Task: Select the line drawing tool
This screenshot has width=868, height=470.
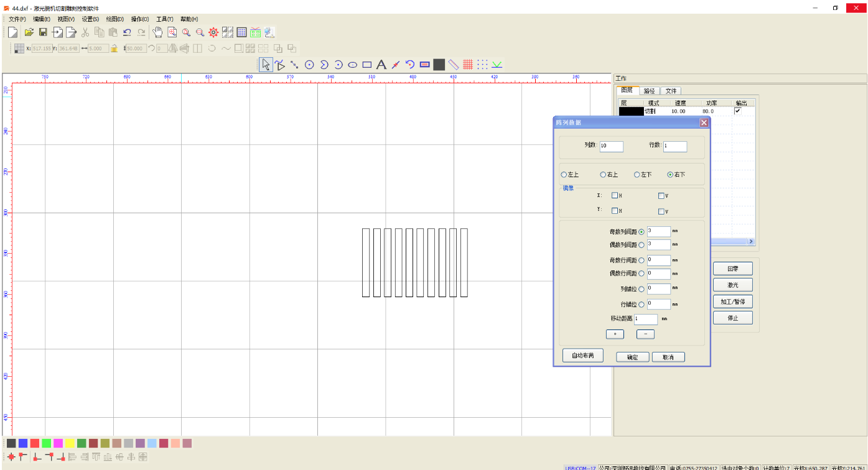Action: [x=294, y=65]
